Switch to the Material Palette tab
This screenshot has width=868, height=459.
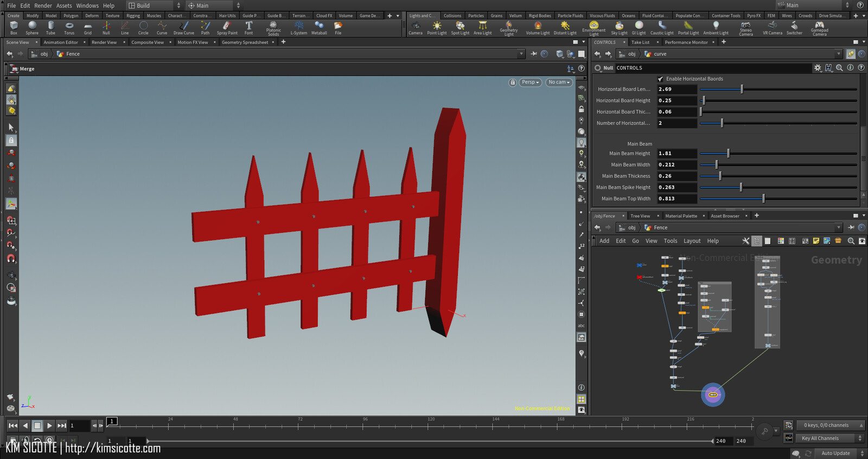pos(681,216)
